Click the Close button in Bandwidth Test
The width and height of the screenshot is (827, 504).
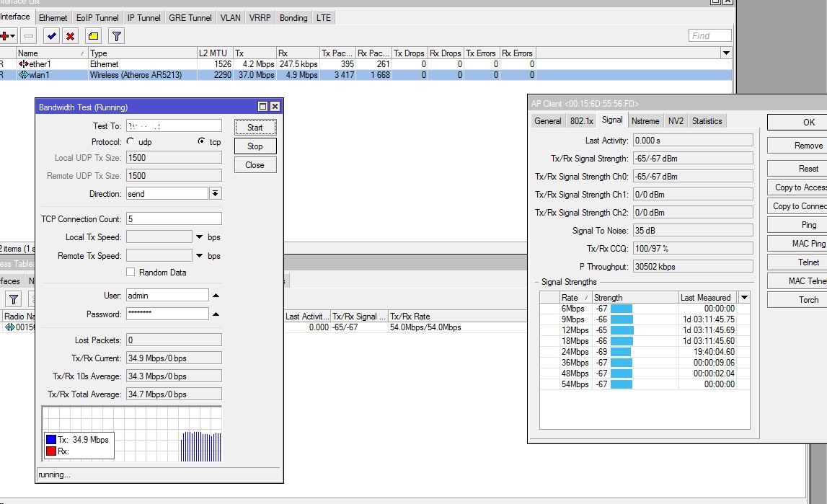[x=255, y=165]
